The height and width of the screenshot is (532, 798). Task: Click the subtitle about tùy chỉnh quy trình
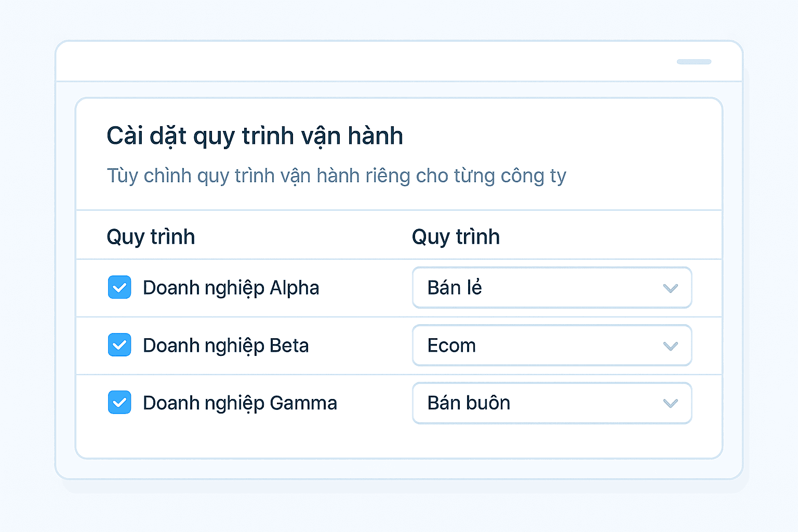(x=337, y=176)
